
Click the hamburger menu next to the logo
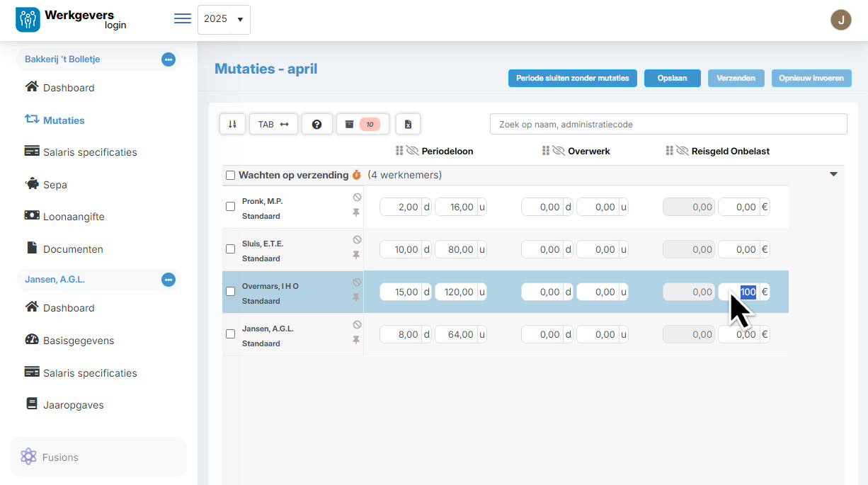tap(182, 18)
